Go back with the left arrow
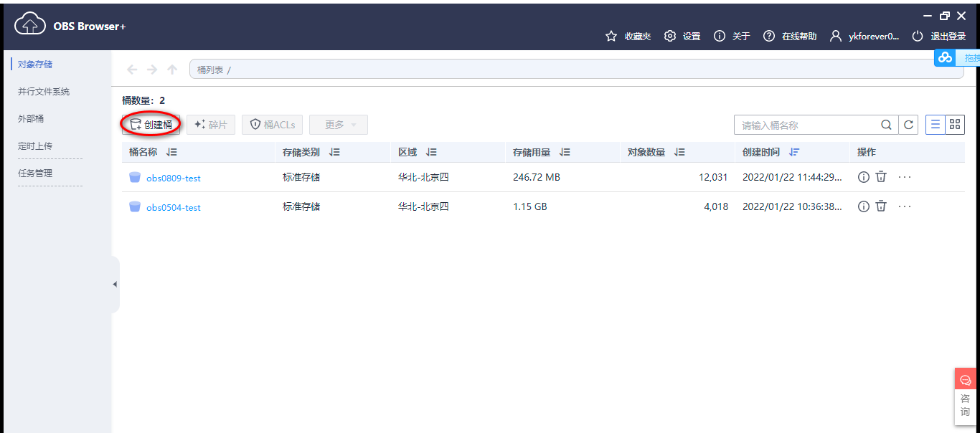980x433 pixels. [132, 70]
